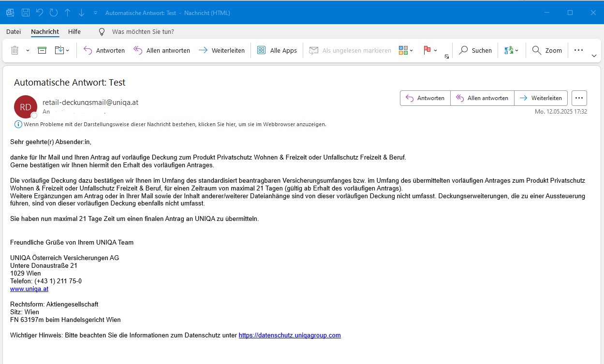Click the follow-up flag icon
Viewport: 604px width, 364px height.
(427, 50)
